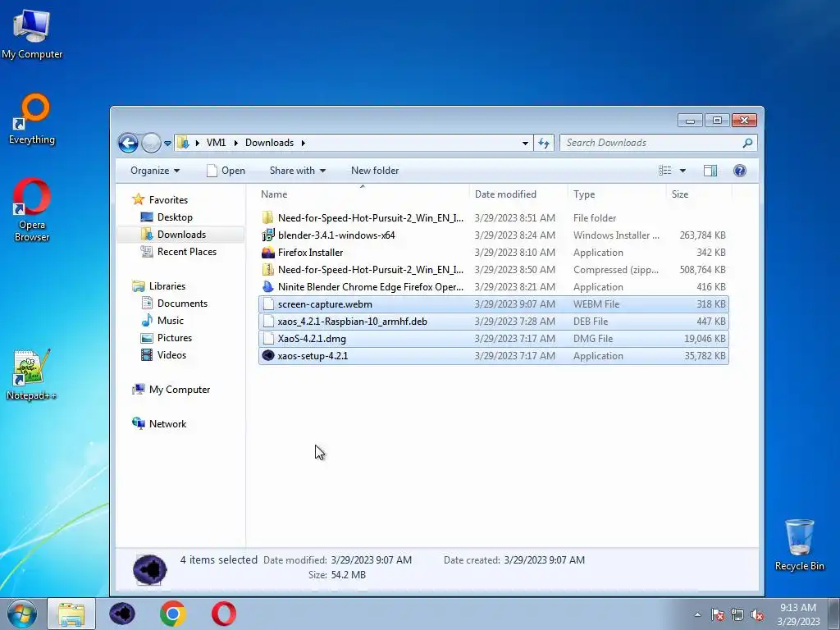The width and height of the screenshot is (840, 630).
Task: Click the Back navigation arrow in Explorer
Action: 128,143
